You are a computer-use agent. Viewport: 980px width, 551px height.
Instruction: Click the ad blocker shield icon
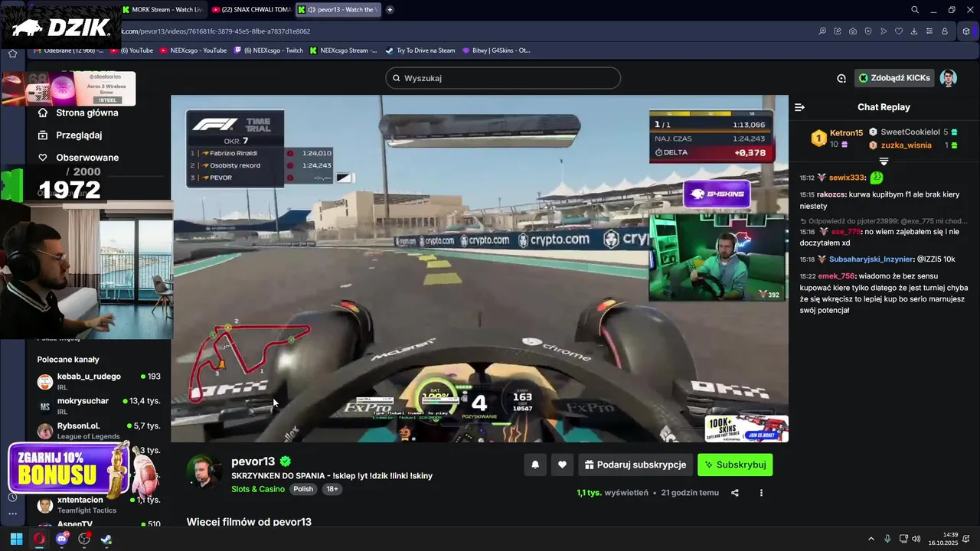point(868,31)
